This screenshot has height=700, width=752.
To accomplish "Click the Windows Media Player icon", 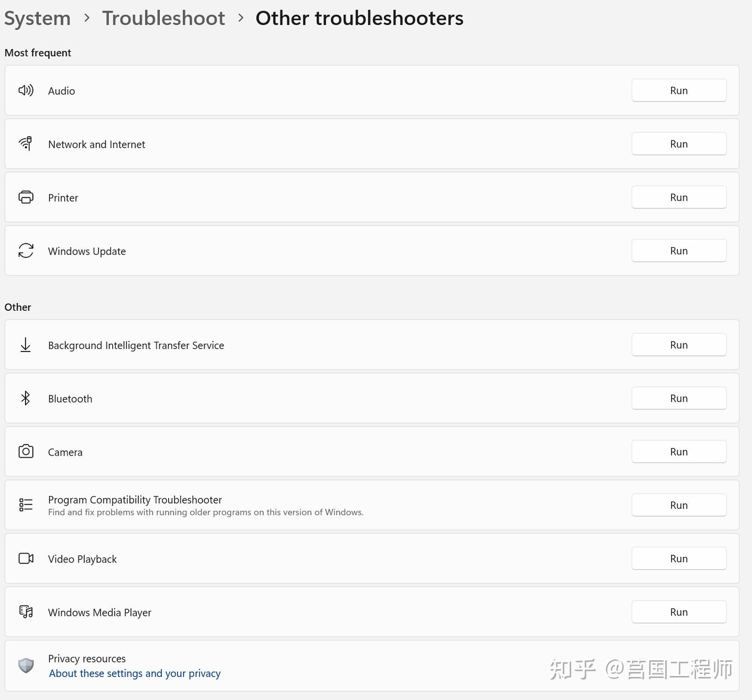I will click(26, 612).
